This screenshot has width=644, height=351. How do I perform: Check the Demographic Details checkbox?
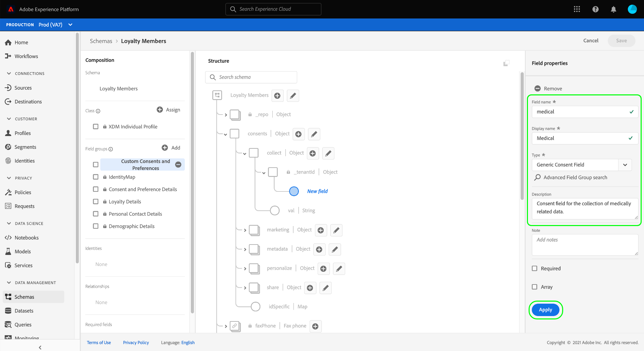pos(96,226)
